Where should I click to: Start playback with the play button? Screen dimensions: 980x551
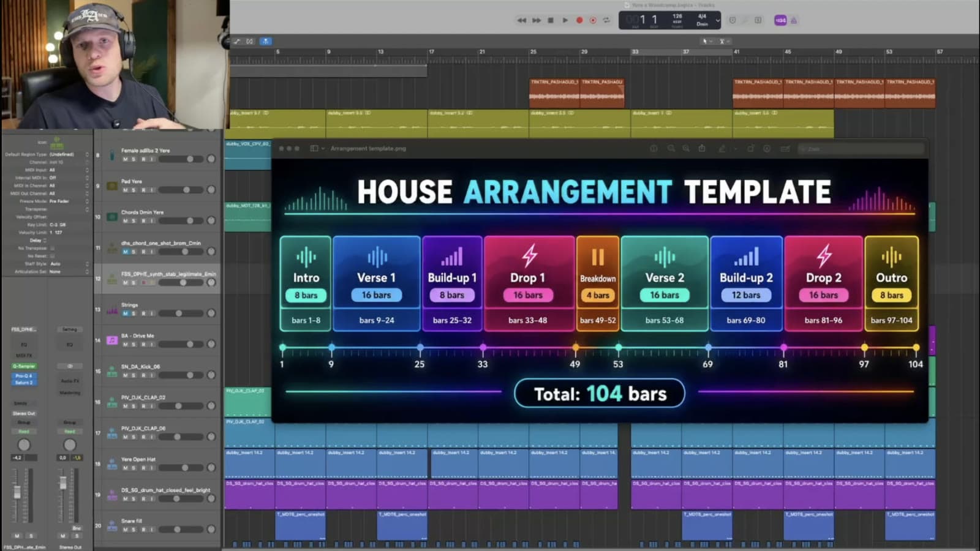click(565, 20)
